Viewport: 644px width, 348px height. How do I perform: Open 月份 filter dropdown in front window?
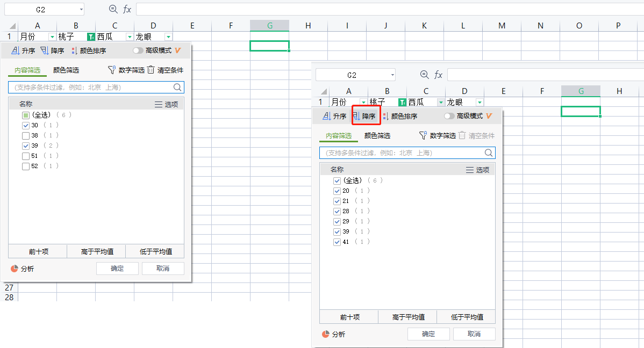click(363, 102)
